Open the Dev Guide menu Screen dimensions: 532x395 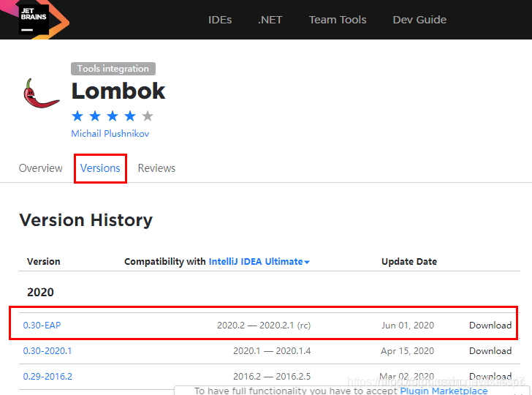[419, 20]
